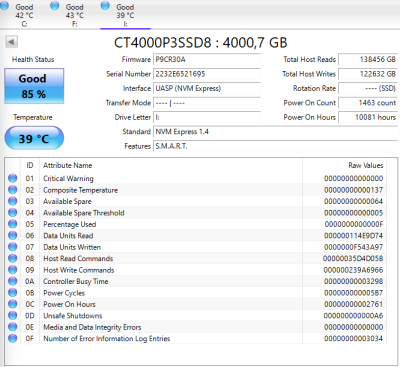The image size is (400, 367).
Task: Select the Available Spare attribute name
Action: [x=67, y=201]
